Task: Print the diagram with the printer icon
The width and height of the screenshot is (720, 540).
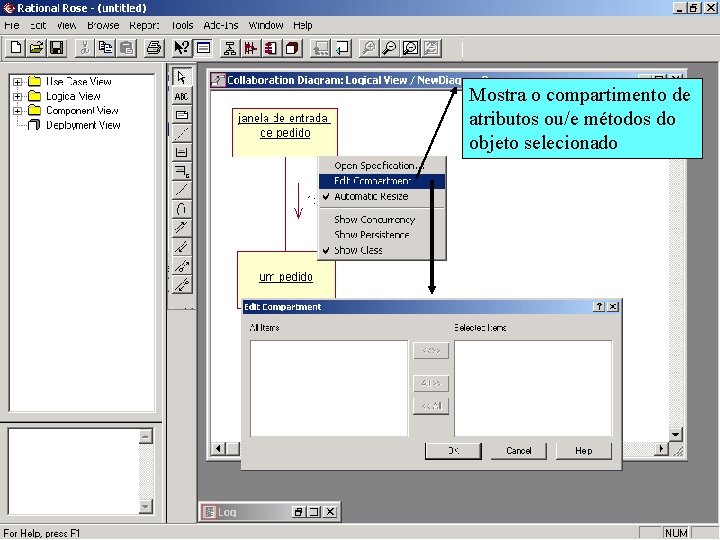Action: (154, 48)
